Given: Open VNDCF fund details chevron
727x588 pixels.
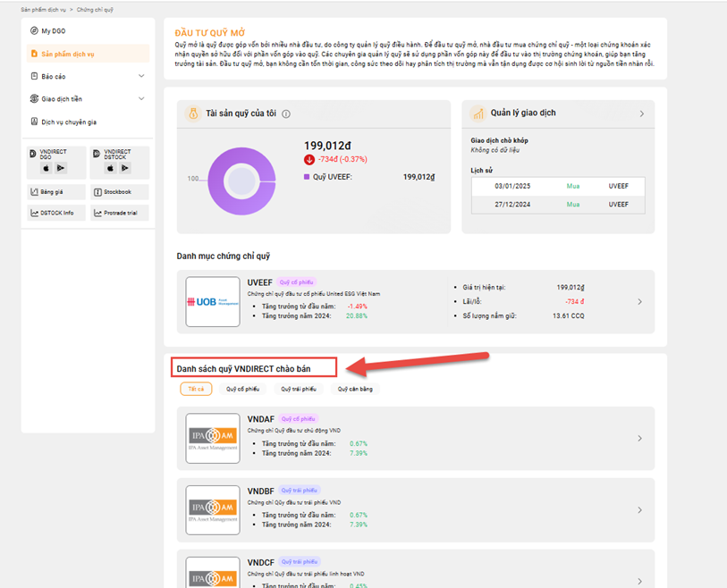Looking at the screenshot, I should (x=640, y=582).
